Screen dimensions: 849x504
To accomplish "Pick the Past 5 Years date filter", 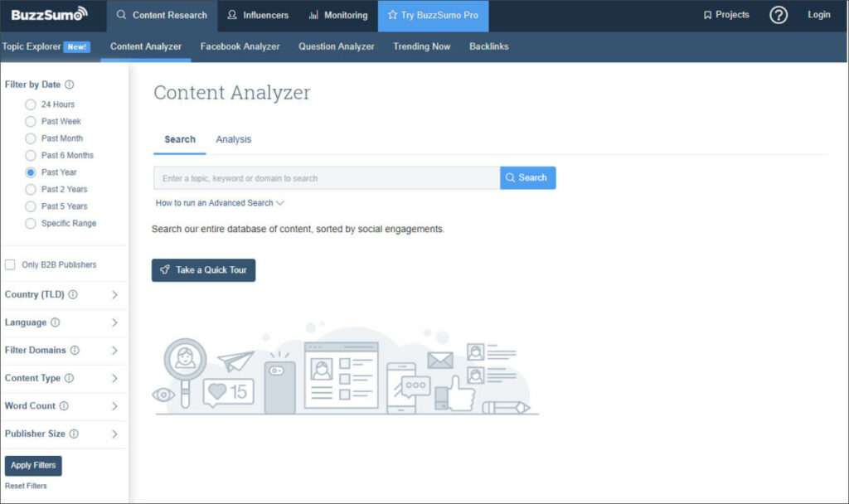I will (31, 206).
